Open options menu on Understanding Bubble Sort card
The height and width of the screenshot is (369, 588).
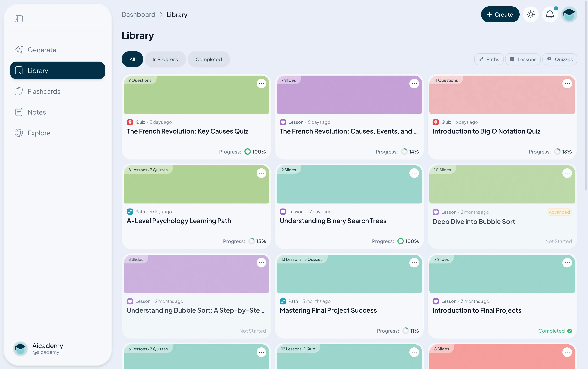(x=261, y=263)
